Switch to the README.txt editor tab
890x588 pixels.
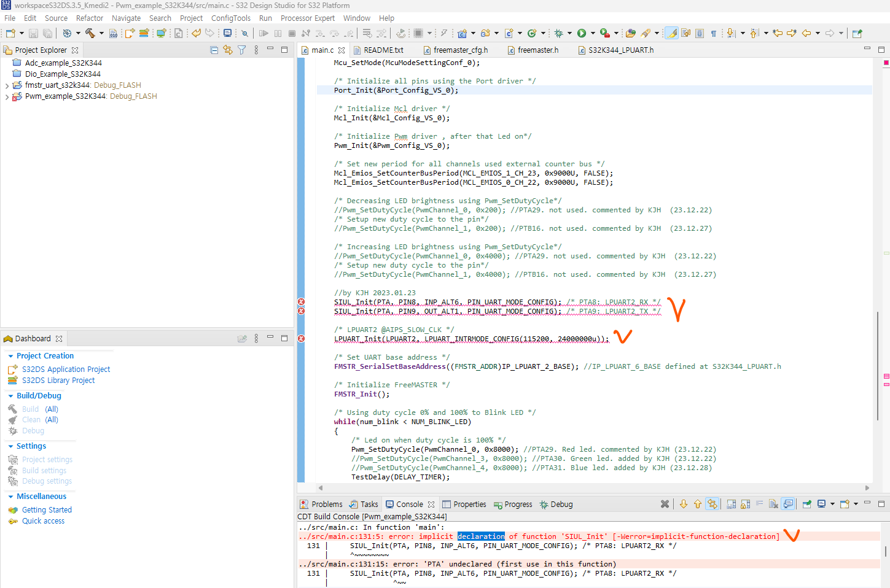385,49
